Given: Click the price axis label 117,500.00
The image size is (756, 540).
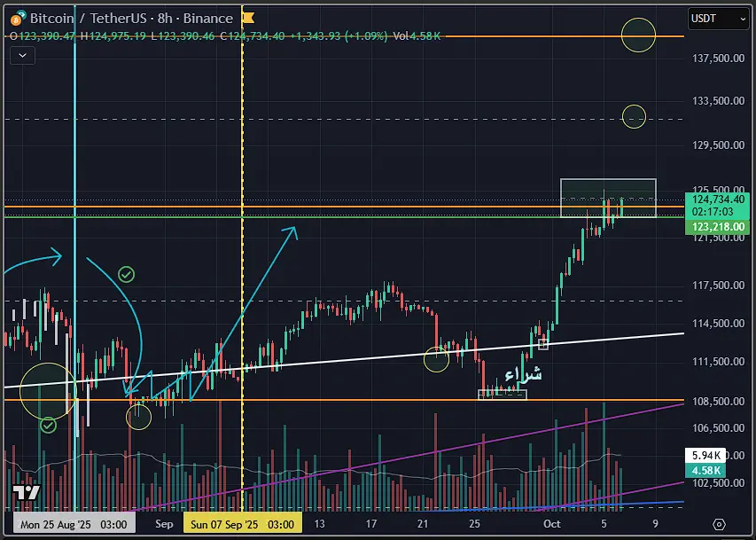Looking at the screenshot, I should [x=718, y=286].
